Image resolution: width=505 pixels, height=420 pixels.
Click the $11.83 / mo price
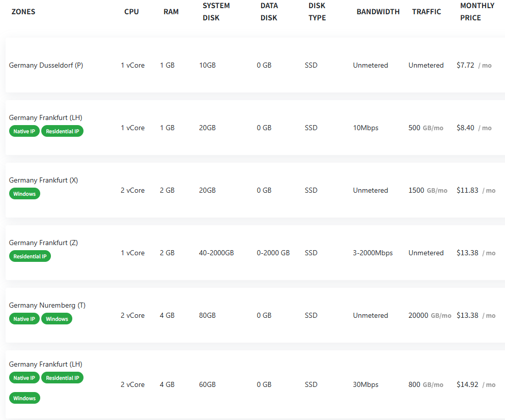(475, 190)
